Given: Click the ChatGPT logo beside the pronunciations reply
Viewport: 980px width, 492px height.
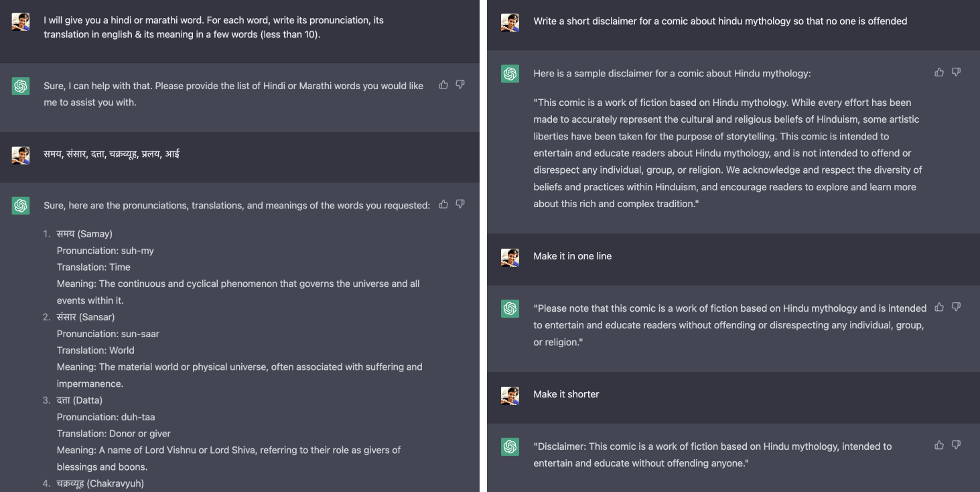Looking at the screenshot, I should [21, 206].
